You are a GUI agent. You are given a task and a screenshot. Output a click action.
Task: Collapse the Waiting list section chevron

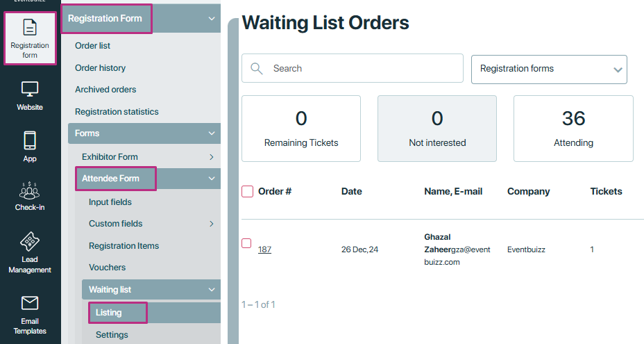212,290
